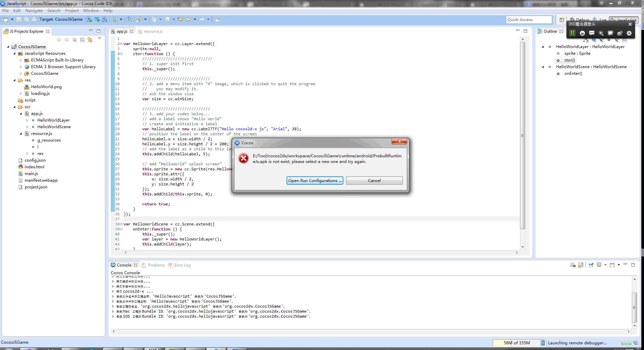The height and width of the screenshot is (350, 644).
Task: Collapse the CocosJSGame project node
Action: click(8, 47)
